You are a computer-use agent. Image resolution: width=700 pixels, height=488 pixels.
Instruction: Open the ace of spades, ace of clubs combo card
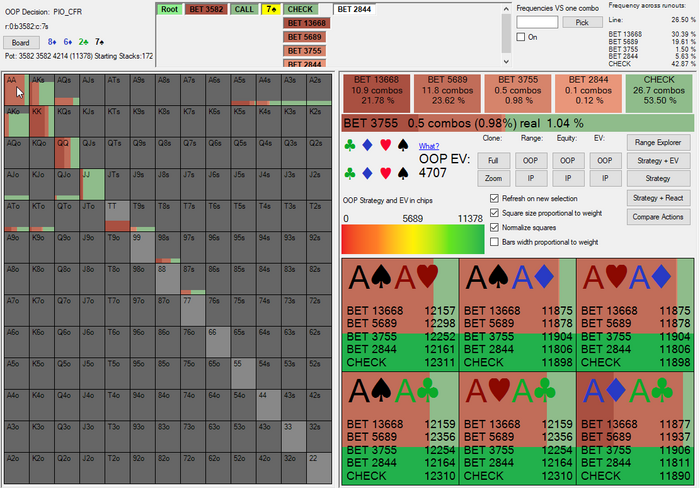tap(400, 428)
